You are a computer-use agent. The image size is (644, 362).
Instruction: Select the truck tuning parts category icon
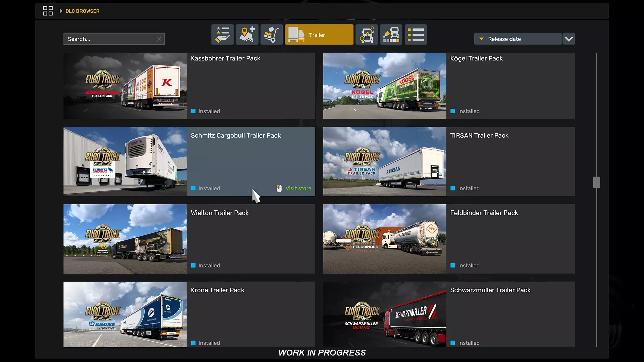pyautogui.click(x=366, y=35)
